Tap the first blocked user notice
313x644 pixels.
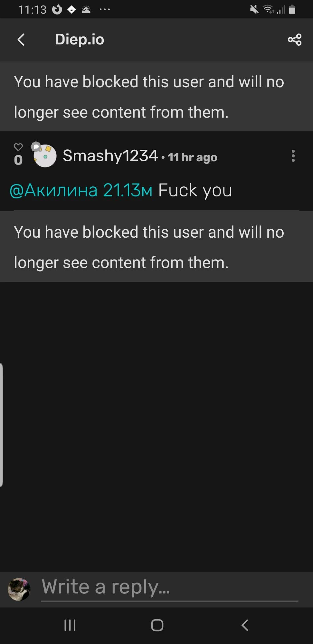[156, 96]
